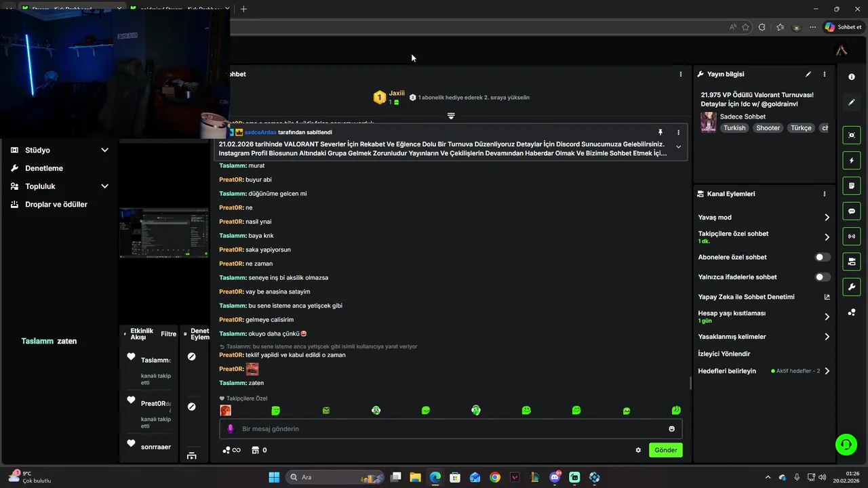Viewport: 868px width, 488px height.
Task: Open File Explorer from the taskbar
Action: 415,477
